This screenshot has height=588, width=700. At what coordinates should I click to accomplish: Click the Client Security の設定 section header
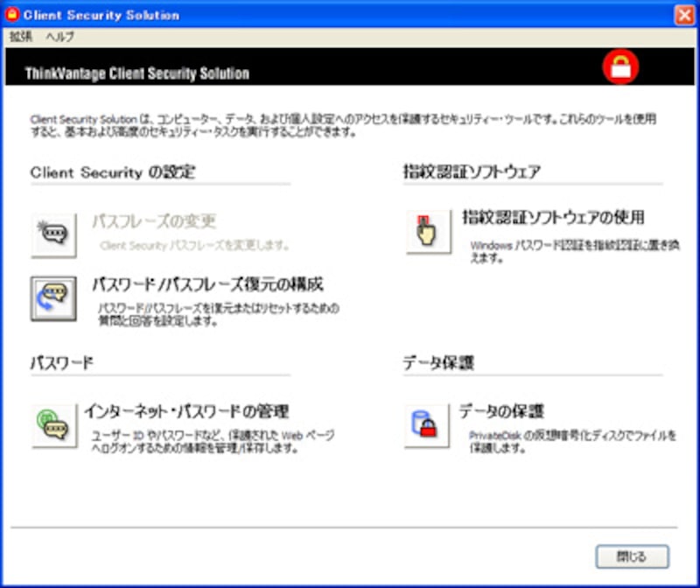click(x=113, y=172)
